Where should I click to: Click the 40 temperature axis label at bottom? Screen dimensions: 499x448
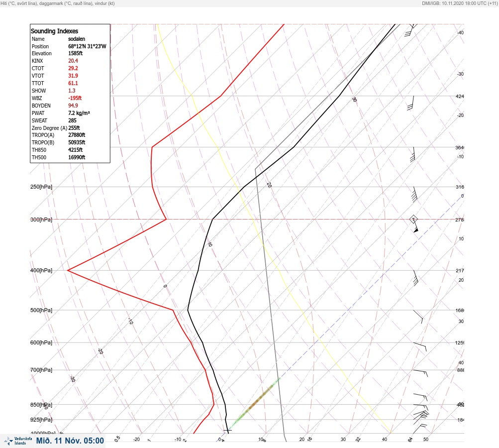[x=385, y=440]
